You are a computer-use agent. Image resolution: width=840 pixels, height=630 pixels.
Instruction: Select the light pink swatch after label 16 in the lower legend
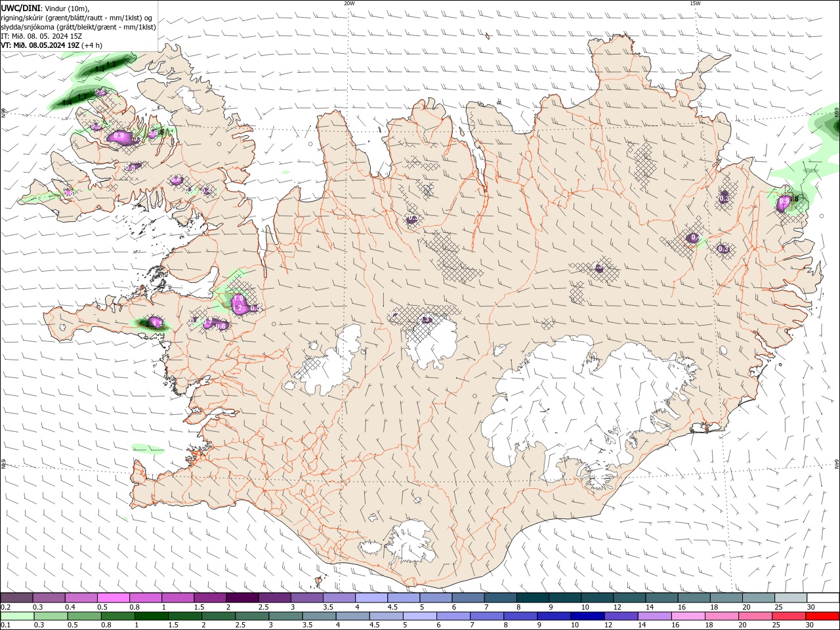(x=687, y=616)
